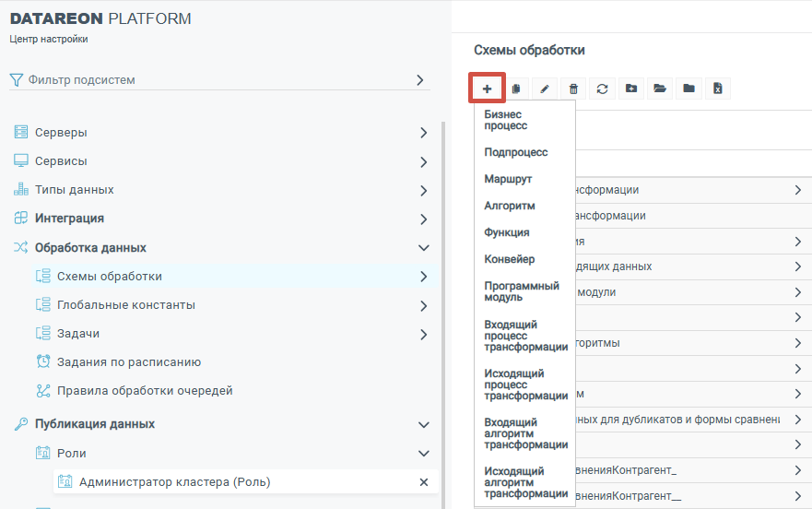This screenshot has width=812, height=509.
Task: Click the Excel export file icon
Action: pos(717,89)
